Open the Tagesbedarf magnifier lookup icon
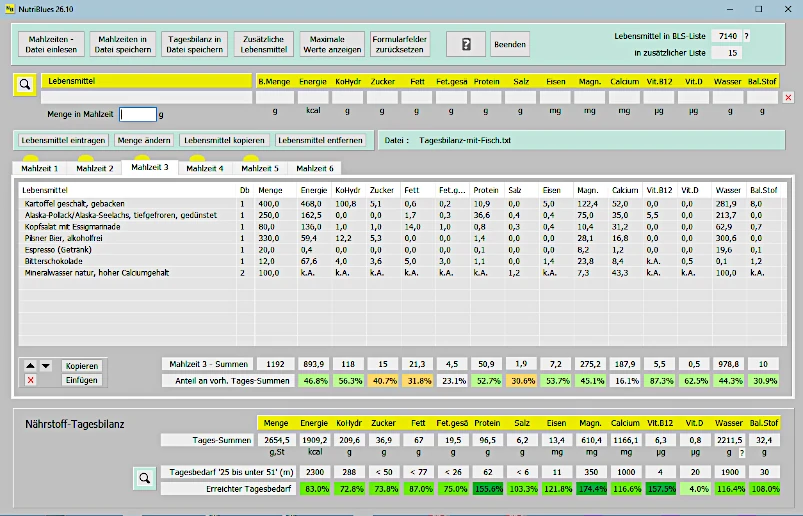Screen dimensions: 803x516 point(145,478)
